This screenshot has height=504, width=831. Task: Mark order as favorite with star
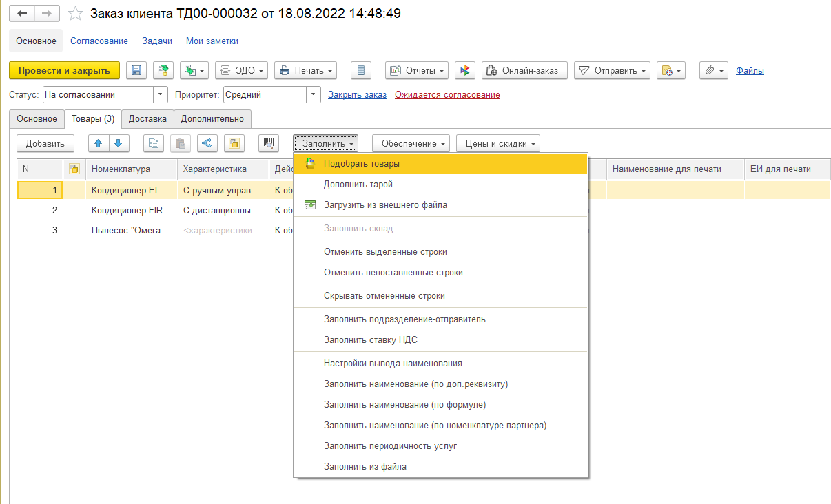pos(76,14)
